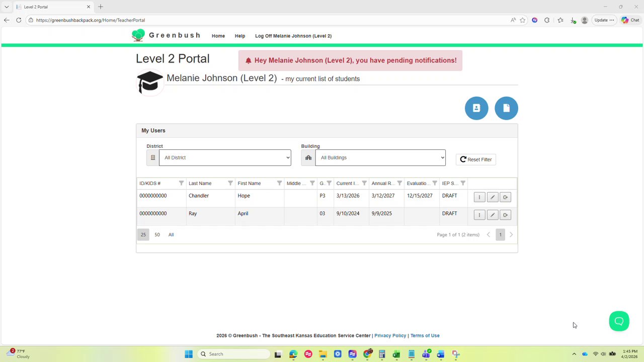The height and width of the screenshot is (362, 644).
Task: Open the Help menu item
Action: tap(240, 36)
